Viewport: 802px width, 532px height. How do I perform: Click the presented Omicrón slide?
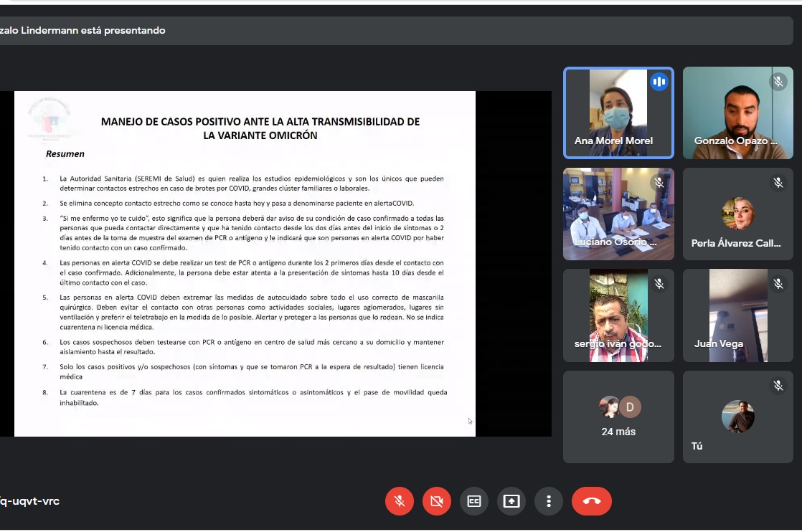click(x=245, y=263)
